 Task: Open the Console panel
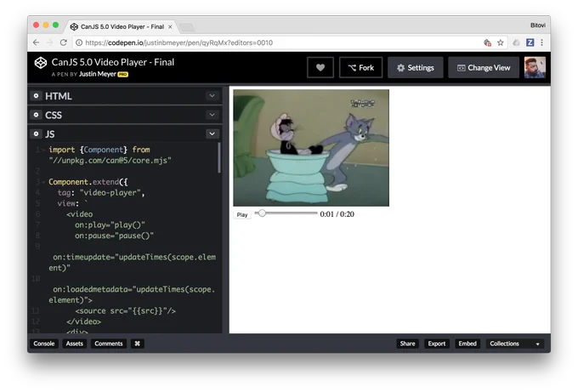point(44,344)
